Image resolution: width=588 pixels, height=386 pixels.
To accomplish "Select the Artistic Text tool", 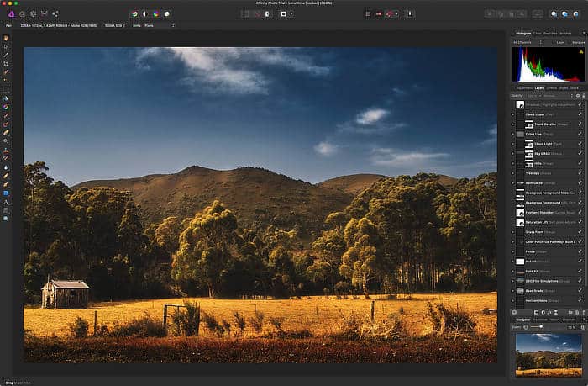I will click(x=6, y=202).
